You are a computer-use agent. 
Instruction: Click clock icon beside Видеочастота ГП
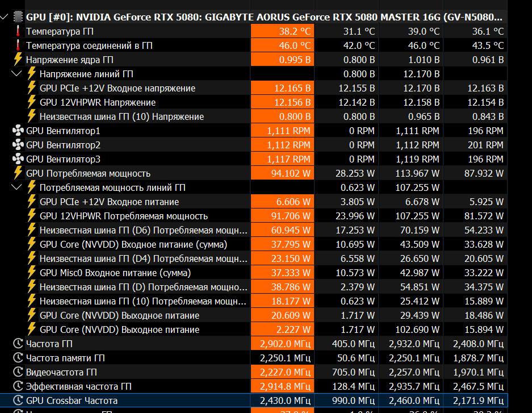pos(18,372)
